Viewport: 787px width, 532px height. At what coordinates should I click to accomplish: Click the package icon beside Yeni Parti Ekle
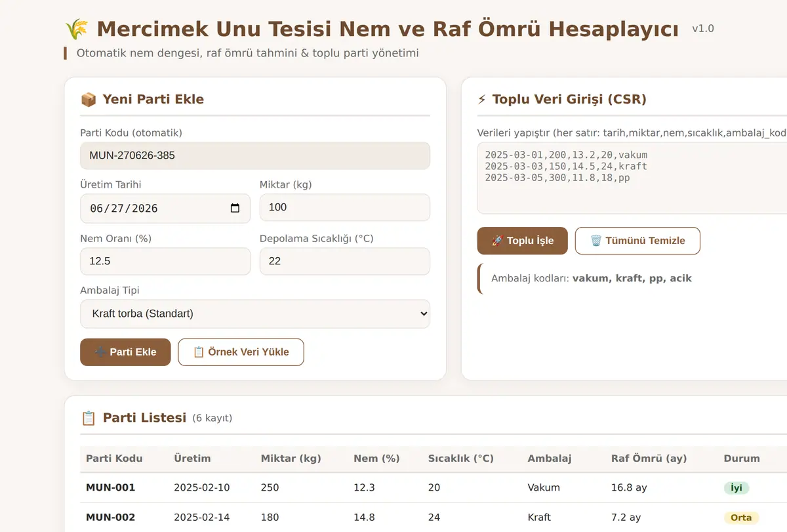point(89,99)
